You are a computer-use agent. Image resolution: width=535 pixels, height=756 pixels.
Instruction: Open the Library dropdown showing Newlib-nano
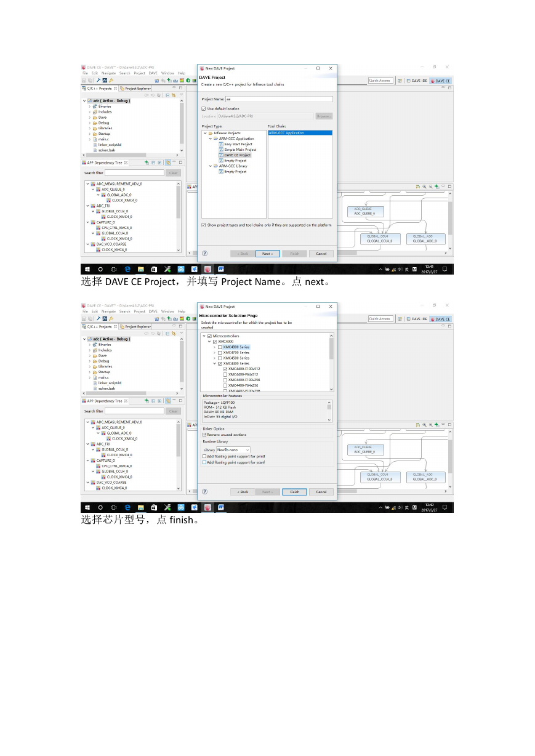[233, 450]
